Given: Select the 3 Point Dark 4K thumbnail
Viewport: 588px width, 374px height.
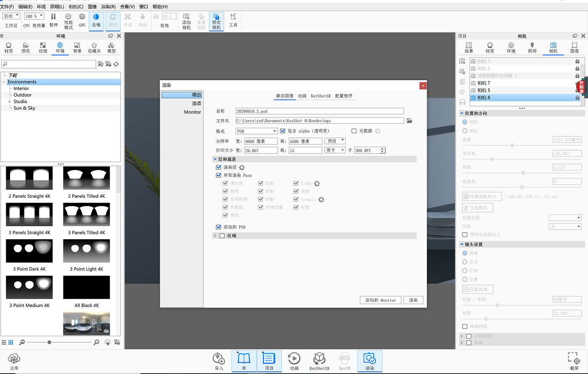Looking at the screenshot, I should 29,251.
